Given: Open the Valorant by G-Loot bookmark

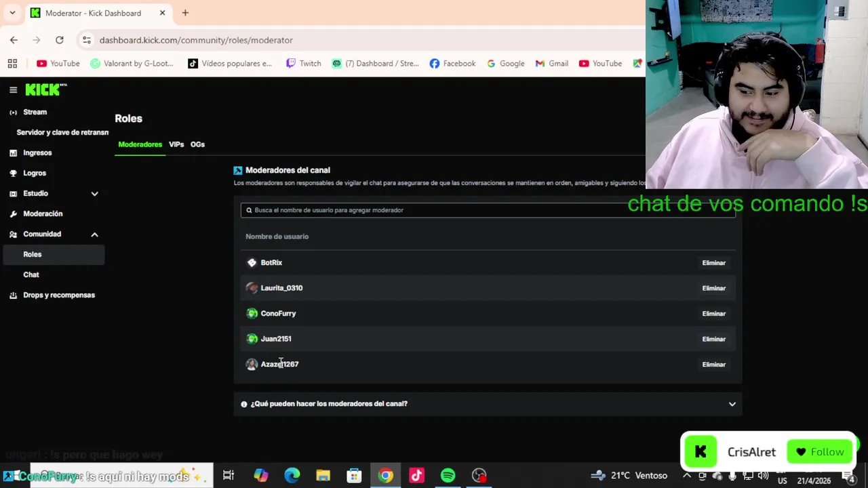Looking at the screenshot, I should tap(132, 63).
